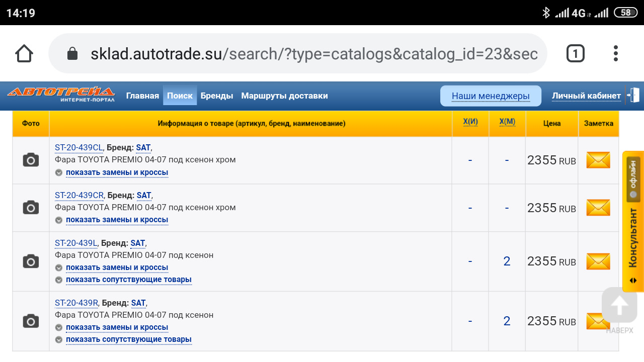
Task: Click the Автотрейд logo
Action: 61,95
